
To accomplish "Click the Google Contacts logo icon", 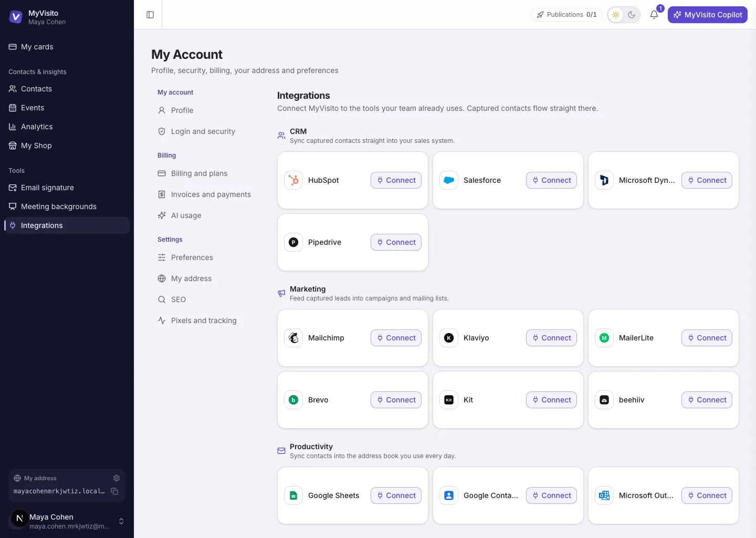I will pos(449,495).
